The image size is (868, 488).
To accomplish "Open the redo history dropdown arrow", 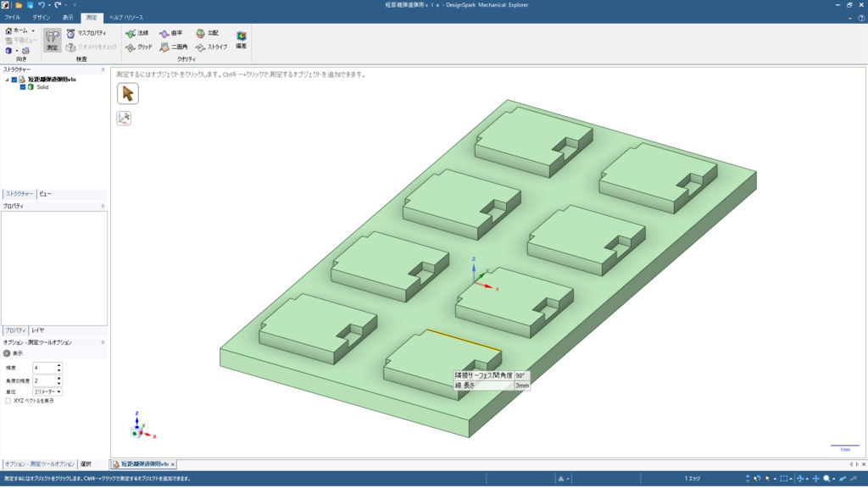I will click(x=65, y=5).
